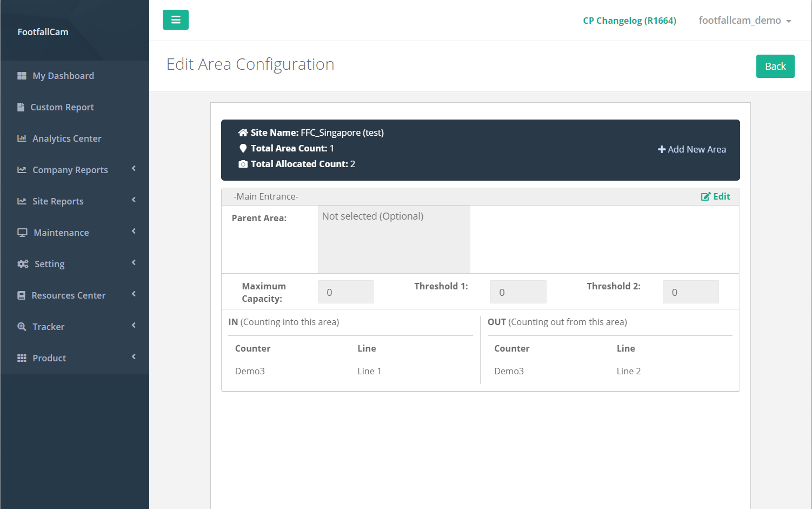Click the Maximum Capacity input field
This screenshot has height=509, width=812.
point(345,292)
